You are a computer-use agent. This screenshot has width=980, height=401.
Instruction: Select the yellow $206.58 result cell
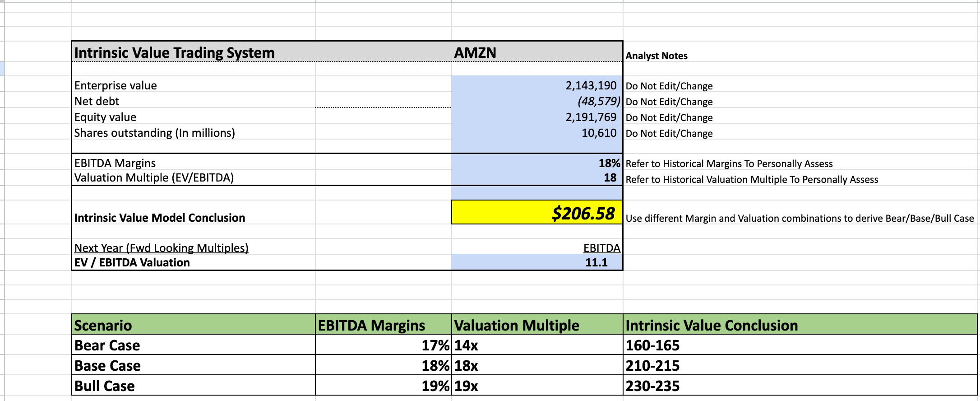(x=537, y=212)
